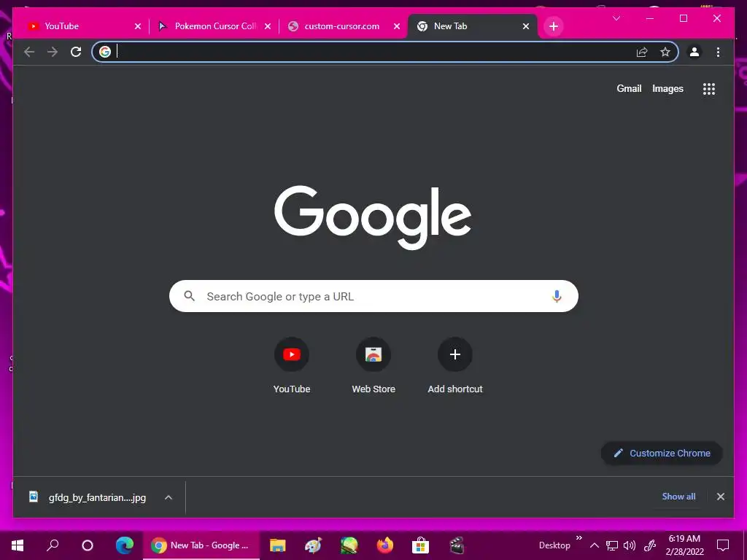Expand options for downloaded jpg file
Screen dimensions: 747x560
point(169,497)
